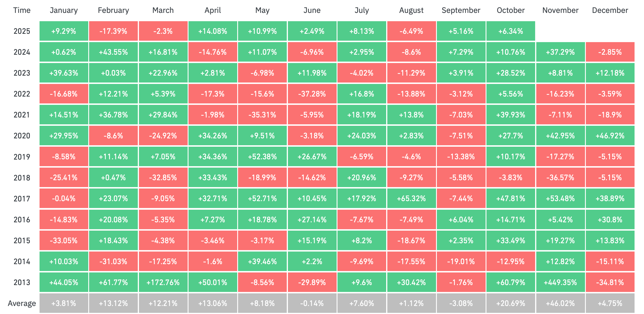This screenshot has width=644, height=314.
Task: Select the +46.92% December 2020 cell
Action: pyautogui.click(x=610, y=136)
